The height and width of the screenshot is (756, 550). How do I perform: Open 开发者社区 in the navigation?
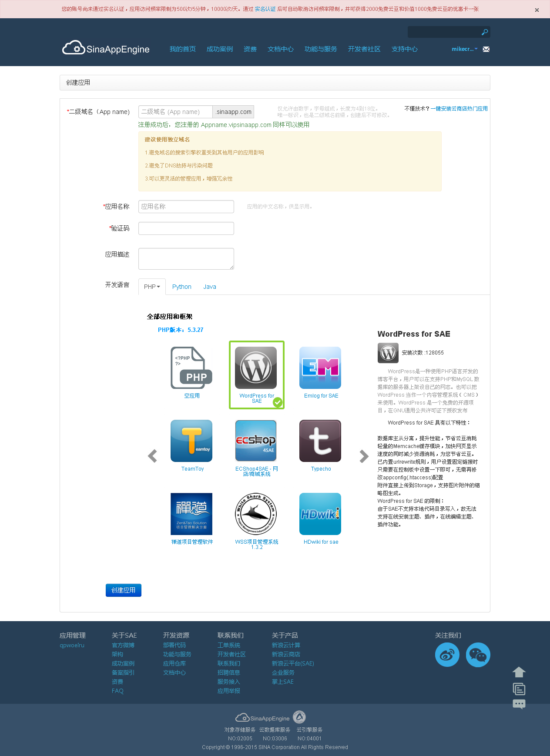[364, 49]
